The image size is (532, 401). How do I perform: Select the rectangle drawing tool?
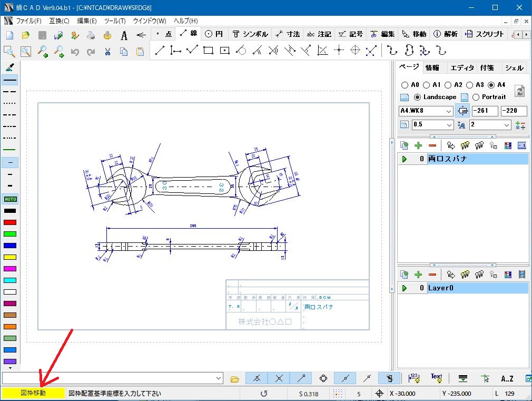208,51
